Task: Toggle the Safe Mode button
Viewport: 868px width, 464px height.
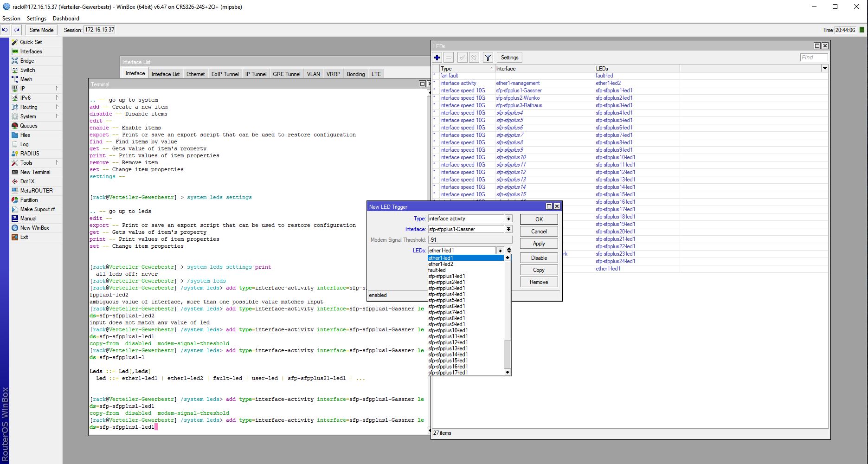Action: click(41, 30)
